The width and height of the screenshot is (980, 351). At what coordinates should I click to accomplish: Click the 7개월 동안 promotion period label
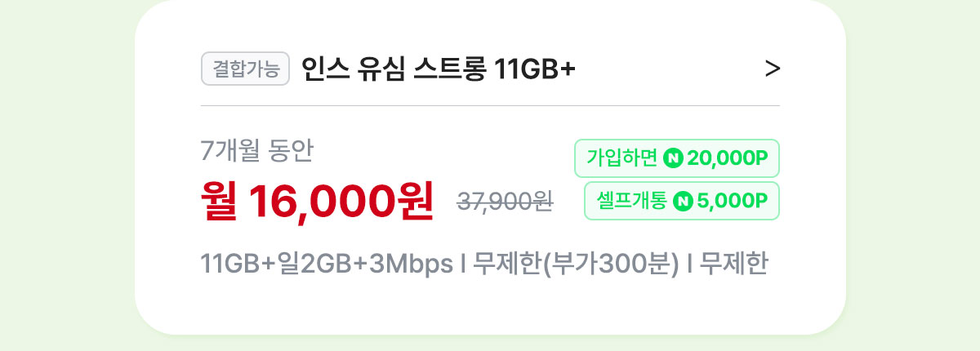pos(256,152)
